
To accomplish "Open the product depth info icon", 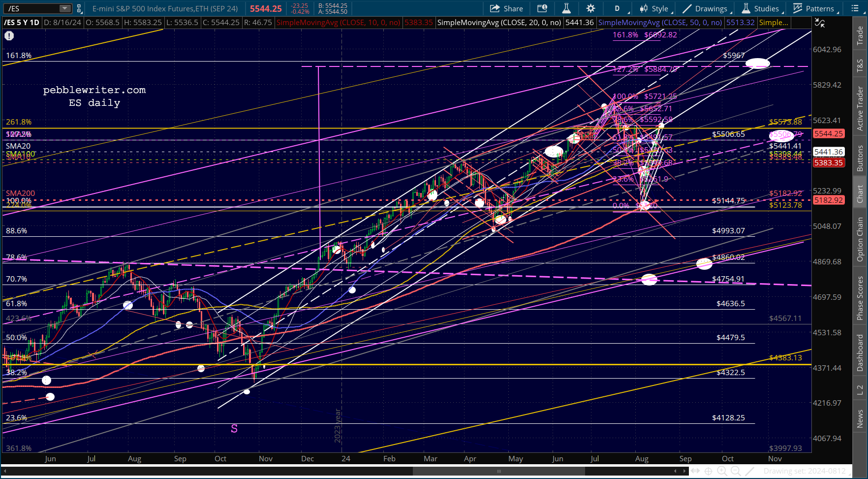I will pyautogui.click(x=542, y=8).
